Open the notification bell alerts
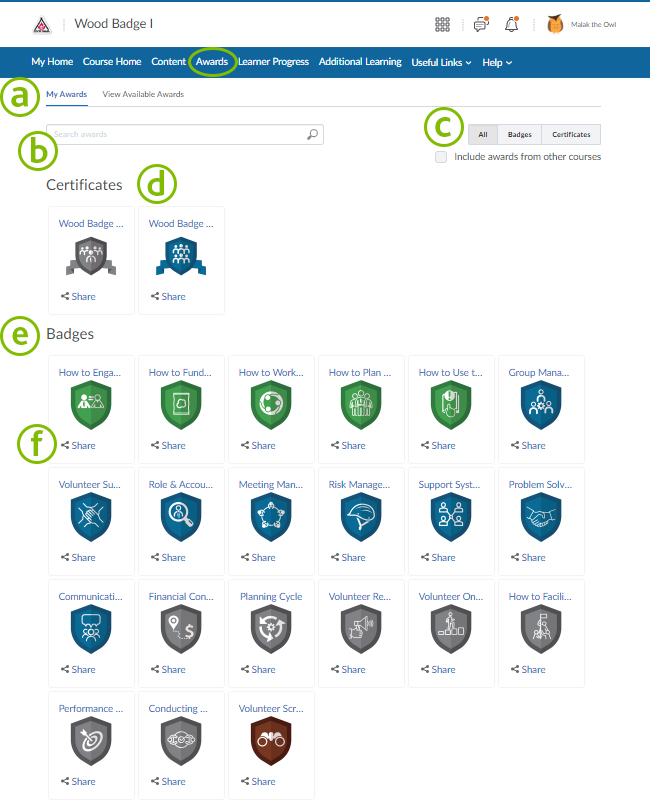The height and width of the screenshot is (809, 650). click(x=512, y=24)
